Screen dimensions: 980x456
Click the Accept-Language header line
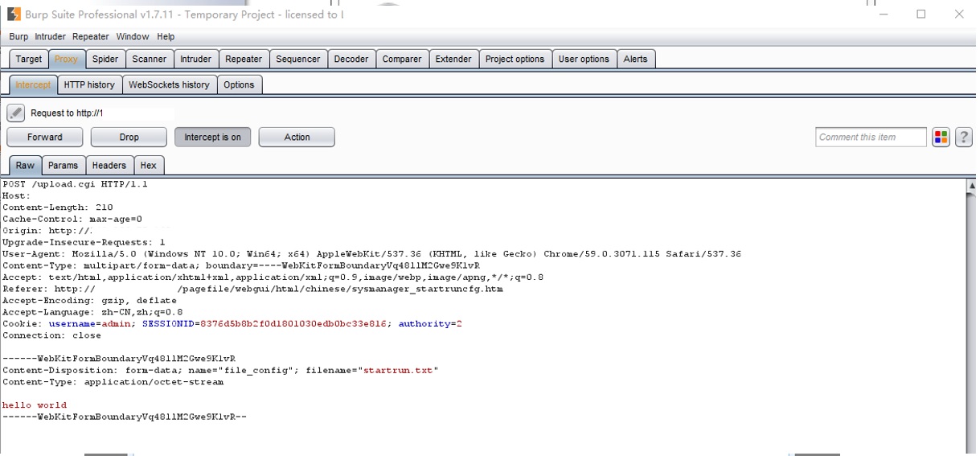pyautogui.click(x=92, y=312)
